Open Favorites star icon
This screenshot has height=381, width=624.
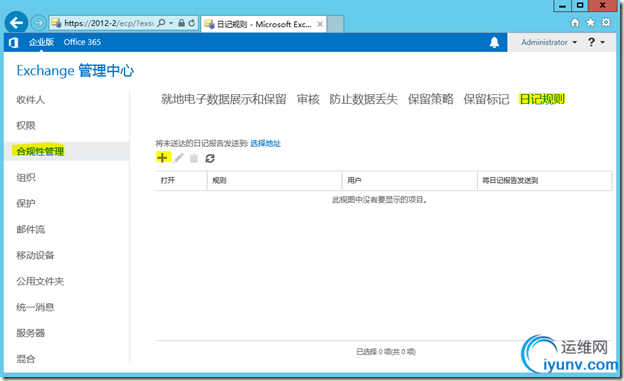tap(590, 22)
